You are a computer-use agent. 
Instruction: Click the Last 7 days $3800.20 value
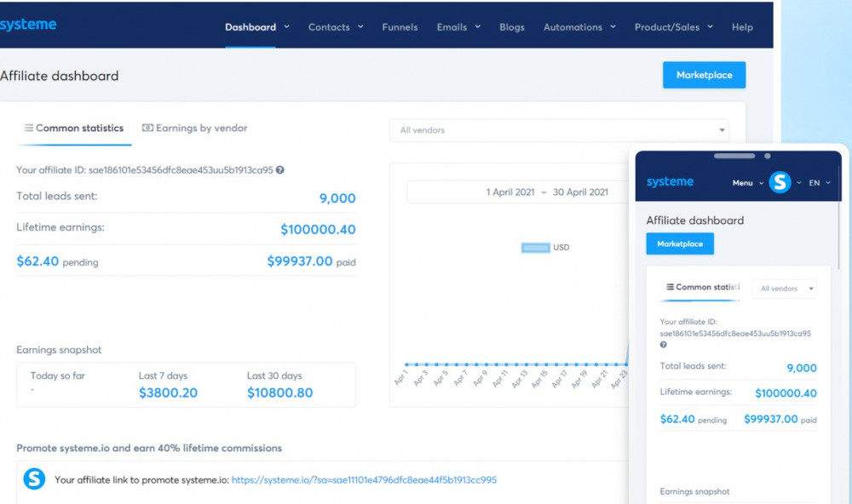(168, 392)
